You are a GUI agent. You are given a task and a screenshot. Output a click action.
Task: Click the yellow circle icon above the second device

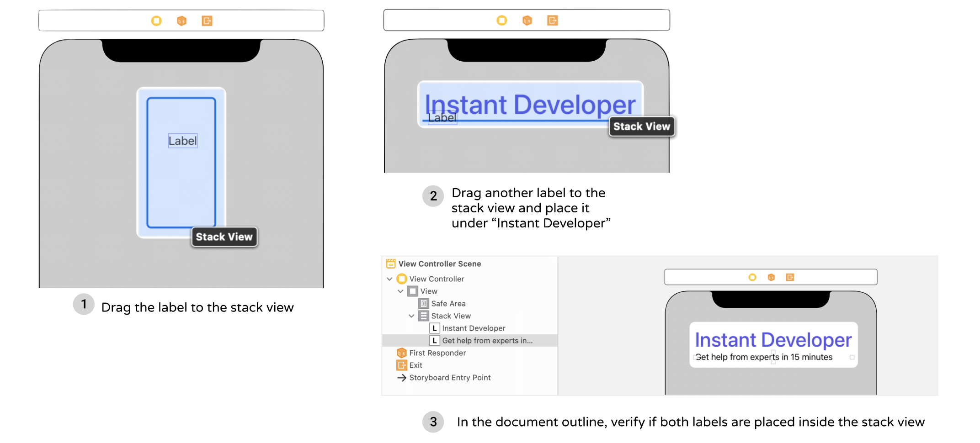(x=501, y=20)
